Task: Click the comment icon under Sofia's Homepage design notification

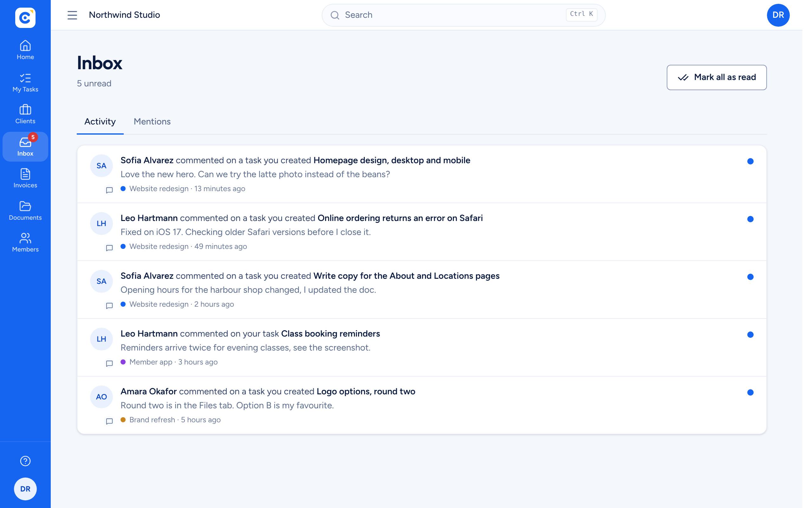Action: (109, 190)
